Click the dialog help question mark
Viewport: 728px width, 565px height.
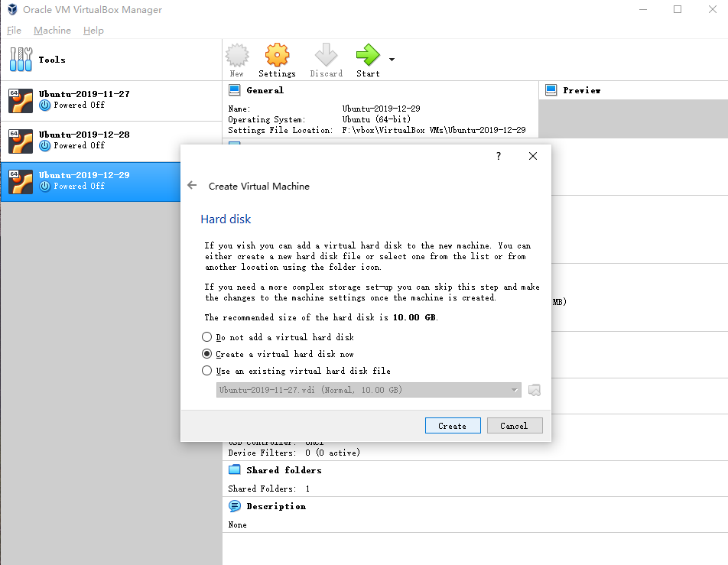click(x=499, y=156)
